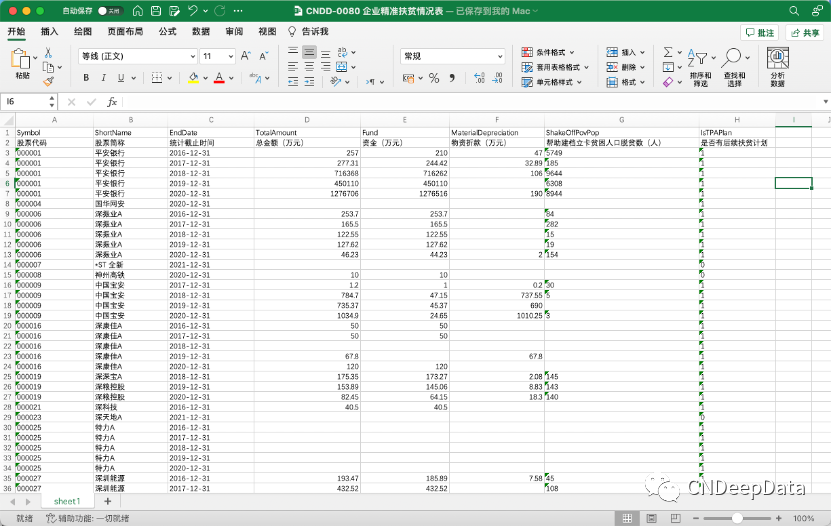Screen dimensions: 832x526
Task: Click zoom out minus button
Action: [x=696, y=518]
